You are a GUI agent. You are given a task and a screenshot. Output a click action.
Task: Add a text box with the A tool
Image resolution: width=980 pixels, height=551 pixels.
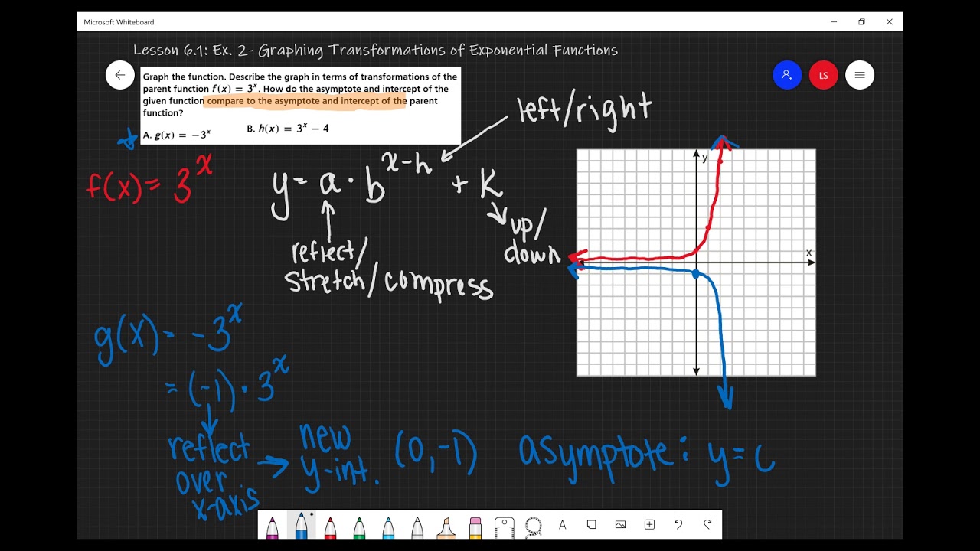tap(563, 525)
